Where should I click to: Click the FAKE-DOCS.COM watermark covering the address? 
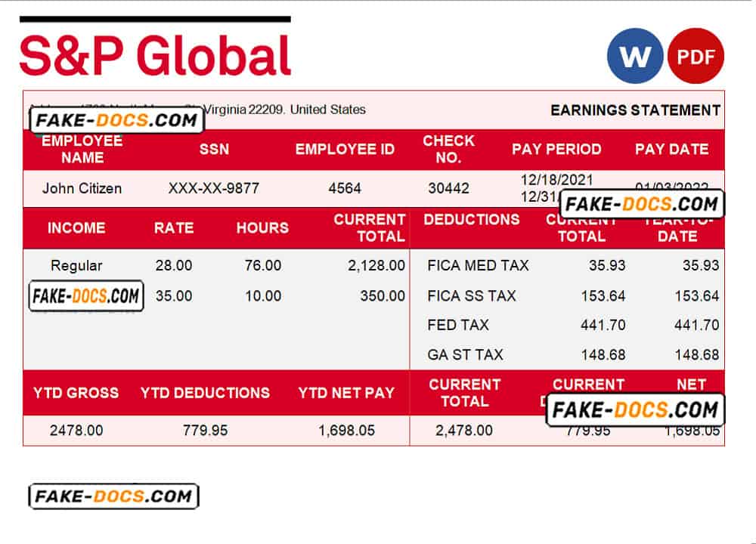(x=116, y=120)
